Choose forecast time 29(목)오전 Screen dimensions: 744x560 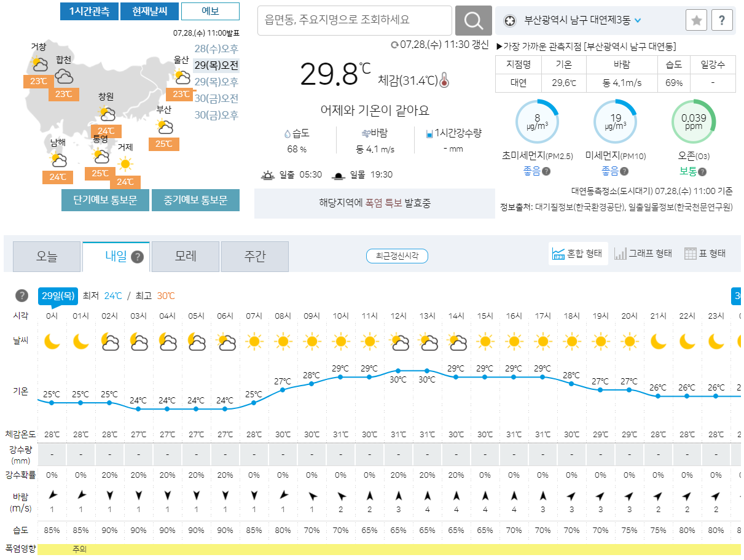216,65
